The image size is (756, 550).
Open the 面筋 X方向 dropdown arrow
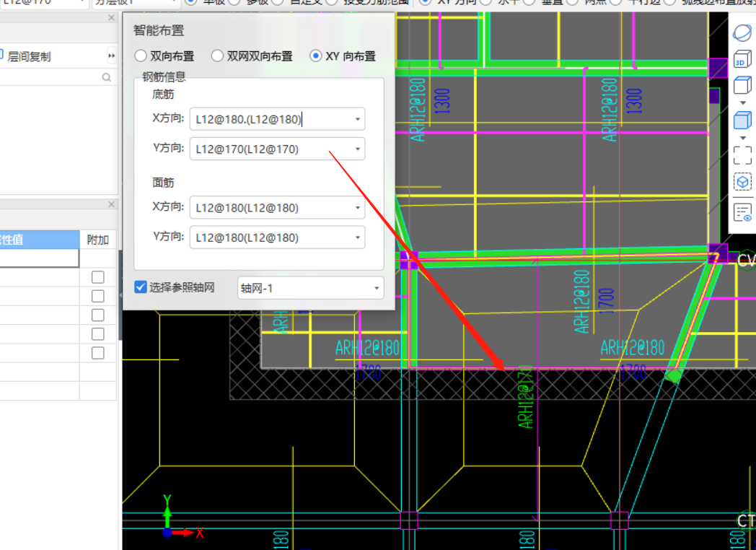358,208
